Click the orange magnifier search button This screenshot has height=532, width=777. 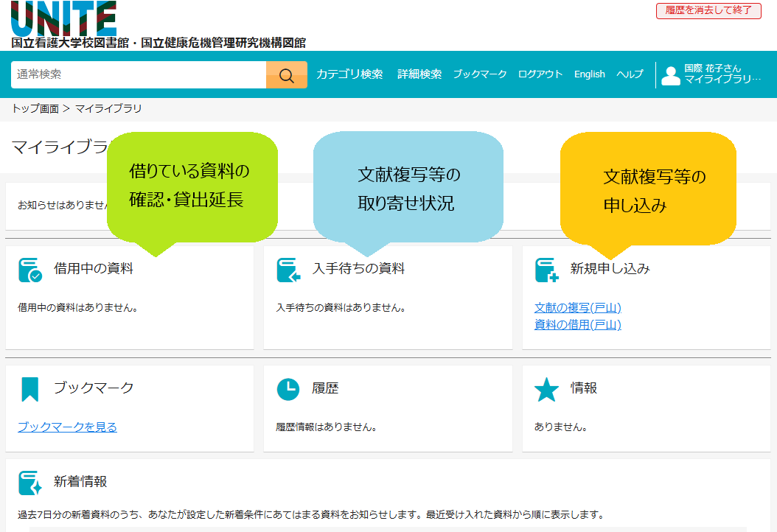287,75
